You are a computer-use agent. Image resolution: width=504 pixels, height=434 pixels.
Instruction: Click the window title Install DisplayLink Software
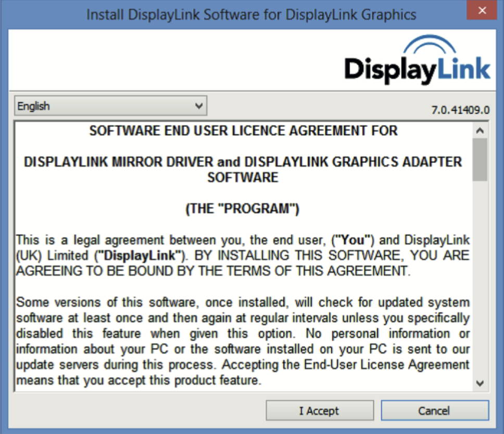pos(251,15)
